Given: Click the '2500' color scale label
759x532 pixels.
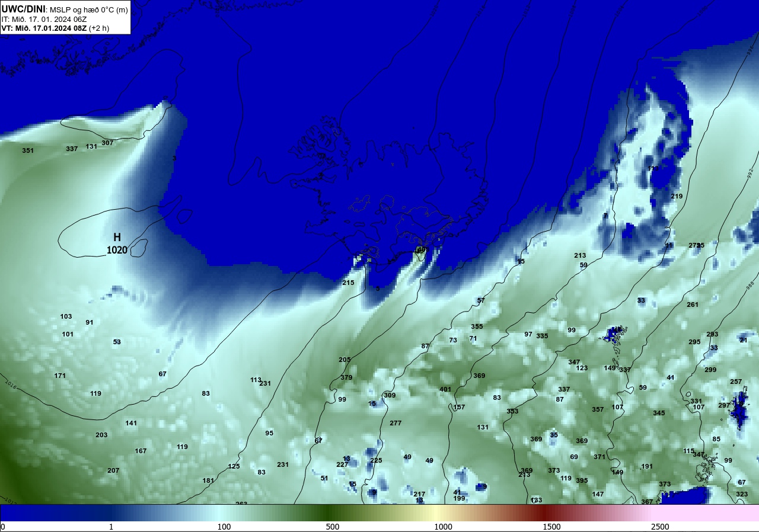Looking at the screenshot, I should click(661, 527).
